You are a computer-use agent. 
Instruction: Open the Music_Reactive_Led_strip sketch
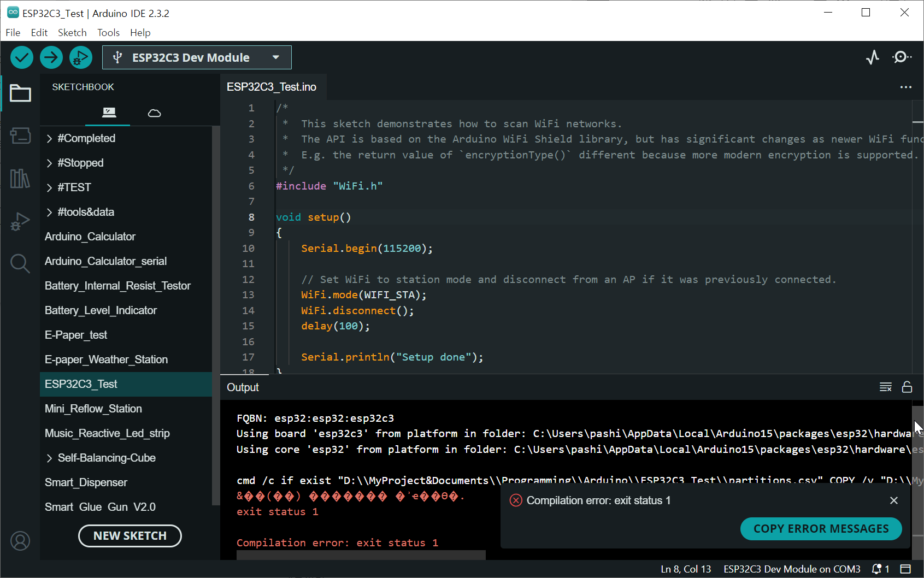(126, 433)
